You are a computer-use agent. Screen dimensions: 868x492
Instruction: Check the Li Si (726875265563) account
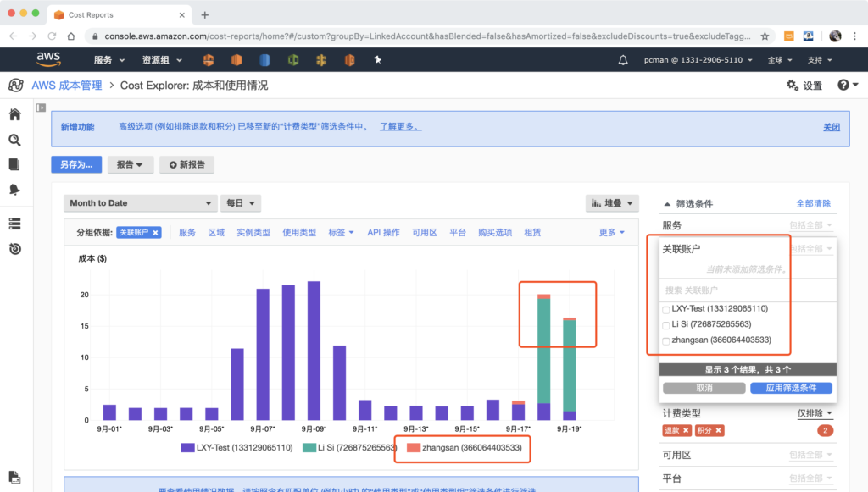click(666, 325)
